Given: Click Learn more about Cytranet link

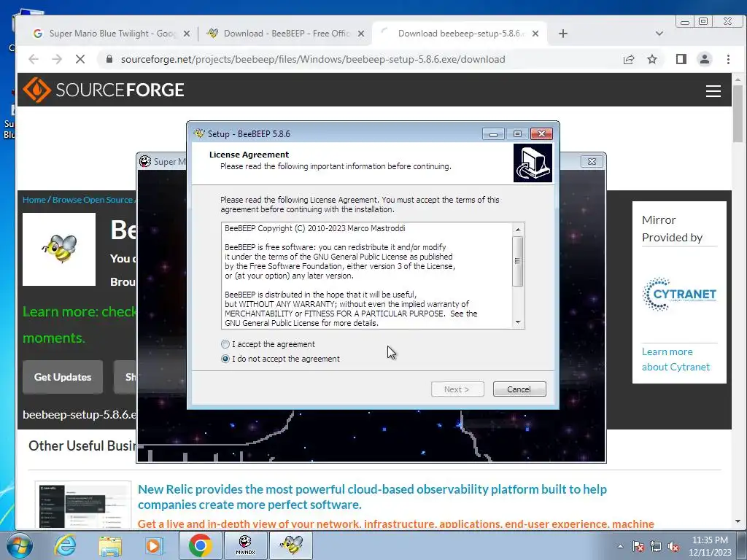Looking at the screenshot, I should point(676,359).
